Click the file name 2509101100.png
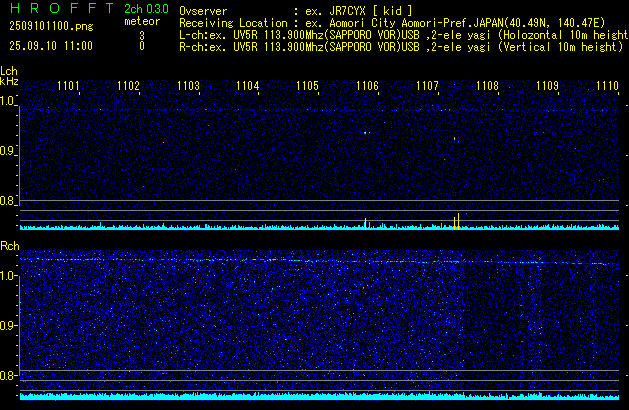 tap(51, 26)
